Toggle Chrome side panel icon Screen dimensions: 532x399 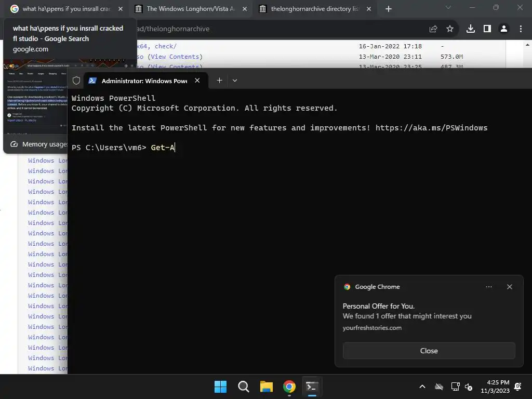[x=487, y=29]
